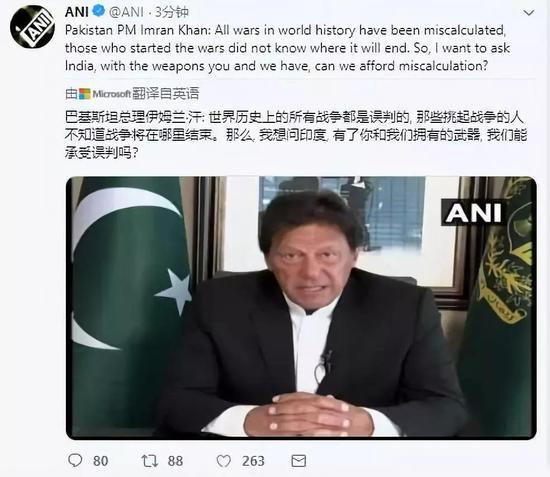Open the 3分钟 timestamp link
Screen dimensions: 550x477
[172, 12]
